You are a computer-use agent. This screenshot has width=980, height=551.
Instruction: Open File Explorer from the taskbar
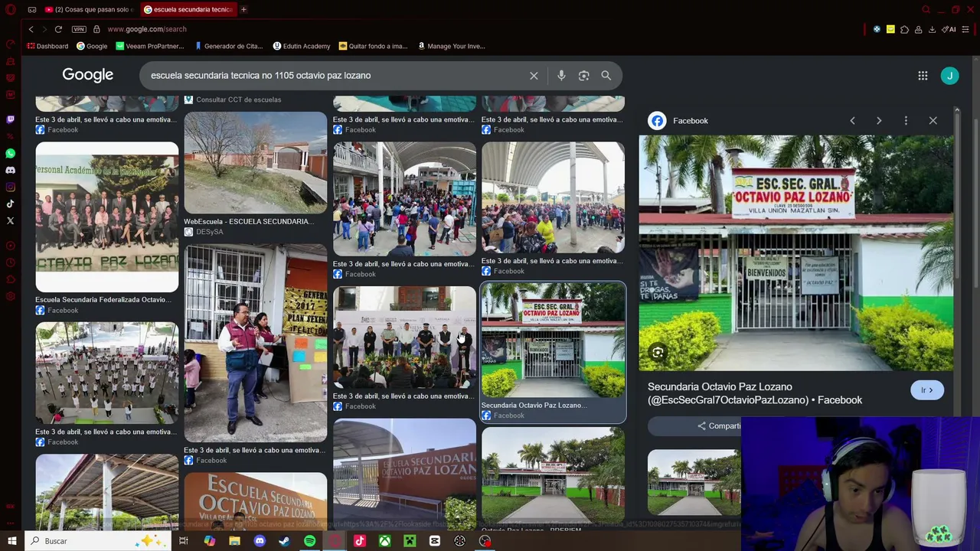coord(234,541)
